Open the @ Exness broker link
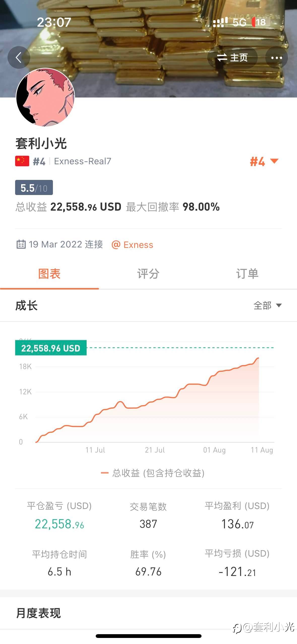The image size is (297, 644). [133, 245]
